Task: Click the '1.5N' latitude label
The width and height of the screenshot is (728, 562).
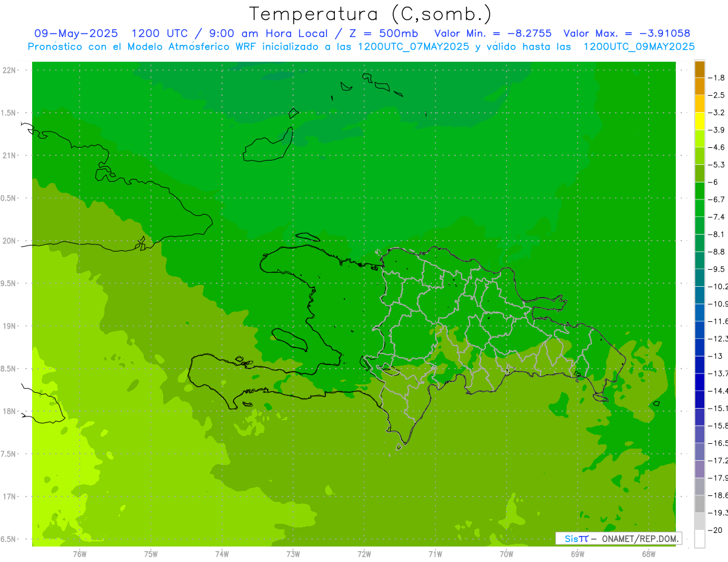Action: pyautogui.click(x=8, y=113)
